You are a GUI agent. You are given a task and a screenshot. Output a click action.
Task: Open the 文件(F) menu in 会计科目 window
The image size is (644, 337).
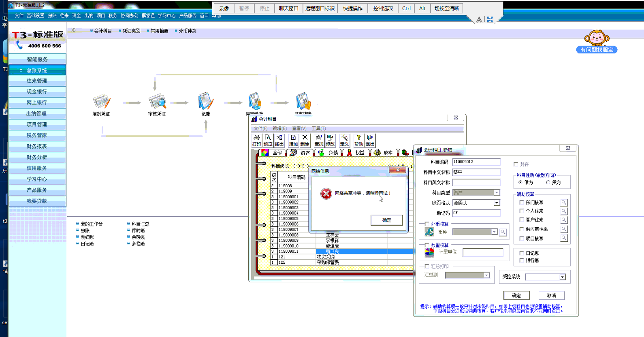260,128
